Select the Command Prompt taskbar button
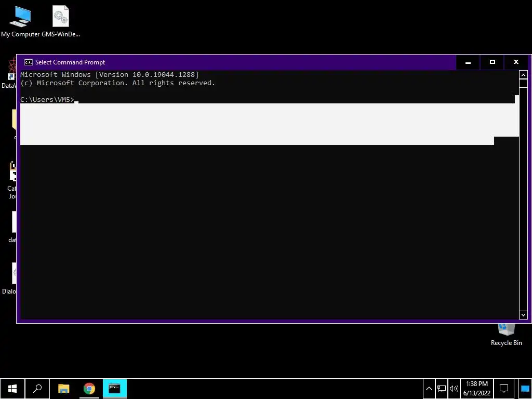The width and height of the screenshot is (532, 399). [x=115, y=389]
